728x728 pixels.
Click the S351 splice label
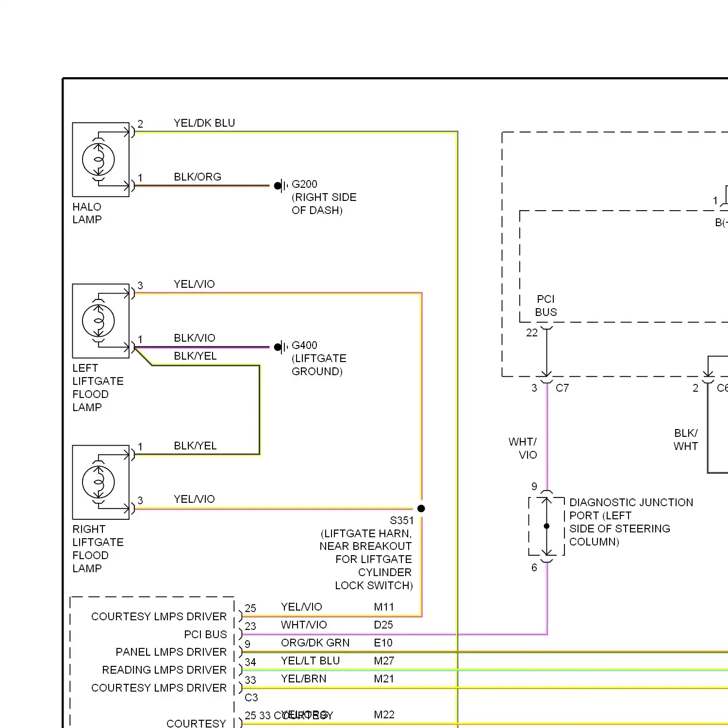[x=402, y=521]
